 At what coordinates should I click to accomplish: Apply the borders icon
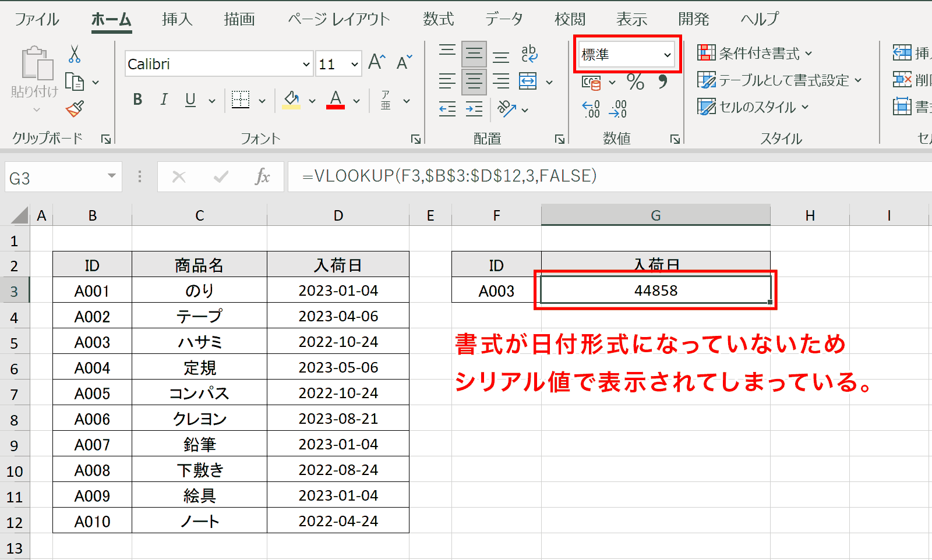[241, 100]
